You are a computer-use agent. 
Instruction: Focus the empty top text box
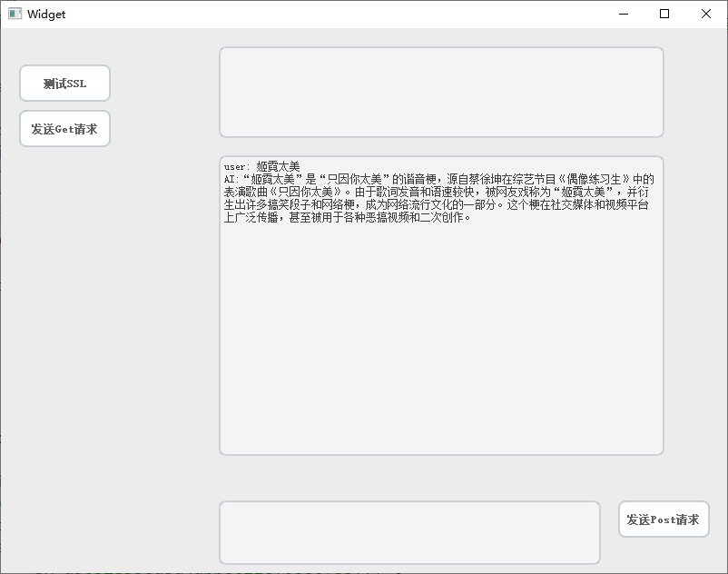tap(441, 92)
